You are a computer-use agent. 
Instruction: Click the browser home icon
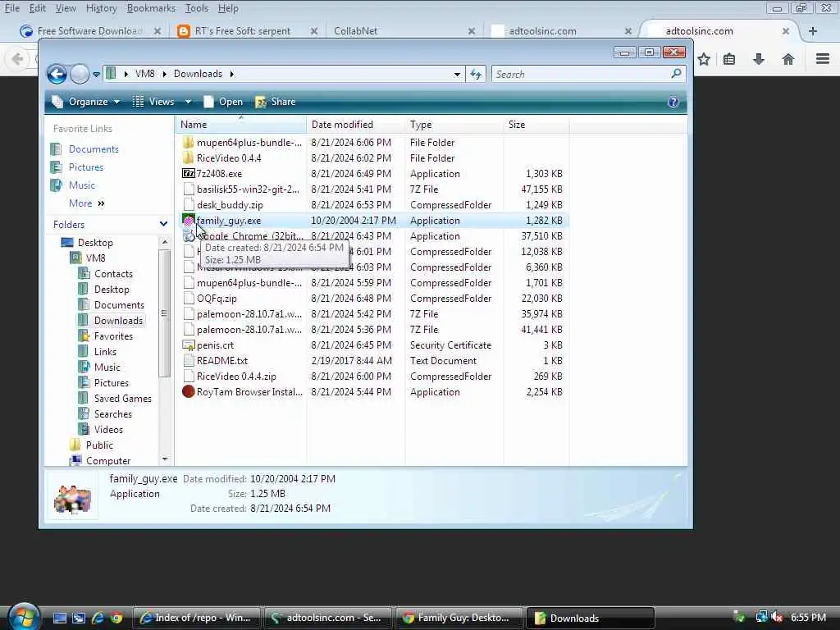[788, 59]
